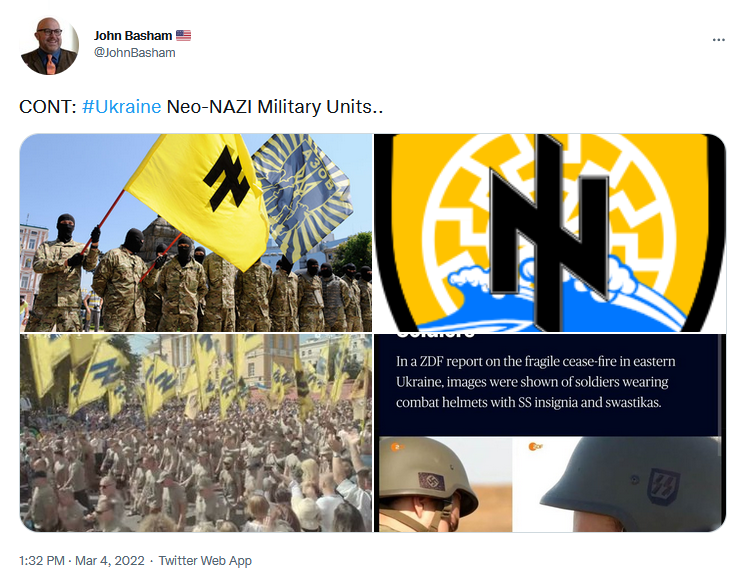Click the 'CONT:' text at tweet start
The image size is (742, 580).
(x=48, y=107)
